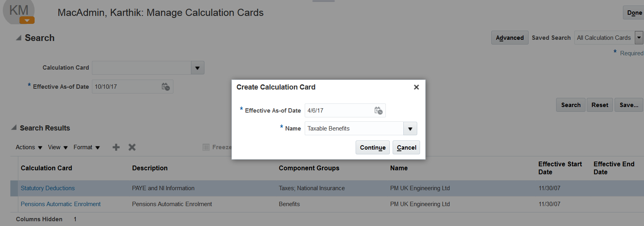Click the Freeze column icon
Viewport: 644px width, 226px height.
click(206, 147)
